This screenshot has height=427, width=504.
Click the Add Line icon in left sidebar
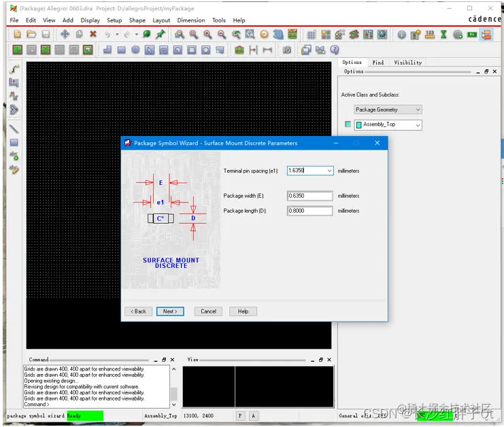point(14,129)
